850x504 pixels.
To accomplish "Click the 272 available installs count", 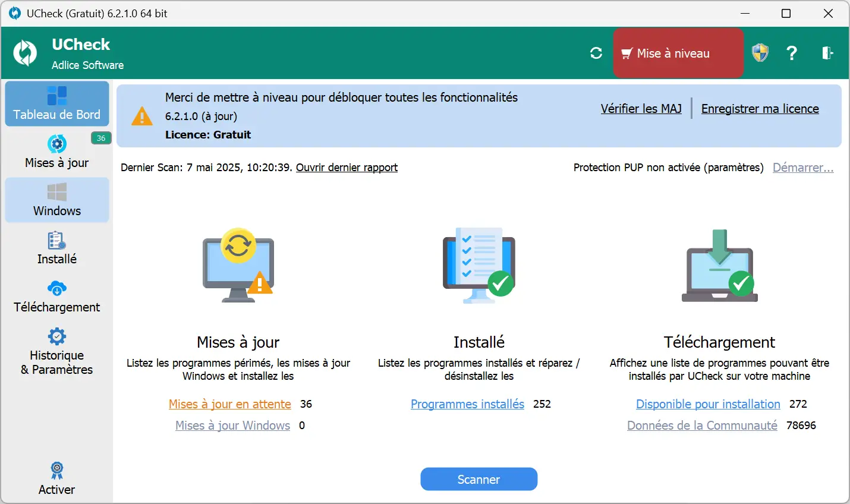I will click(798, 404).
